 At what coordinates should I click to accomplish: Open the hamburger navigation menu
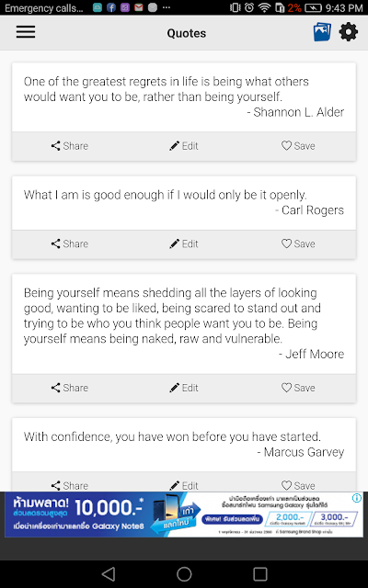[26, 32]
